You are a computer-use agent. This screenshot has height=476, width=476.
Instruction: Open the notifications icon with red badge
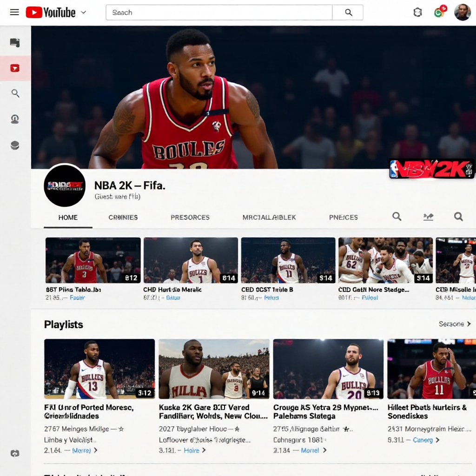click(440, 12)
